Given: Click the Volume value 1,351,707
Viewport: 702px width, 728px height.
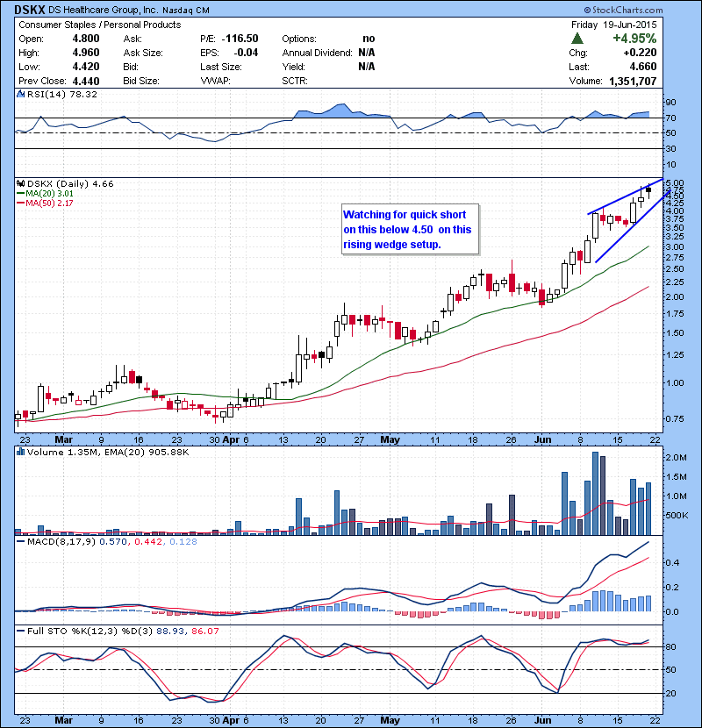Looking at the screenshot, I should [x=633, y=82].
